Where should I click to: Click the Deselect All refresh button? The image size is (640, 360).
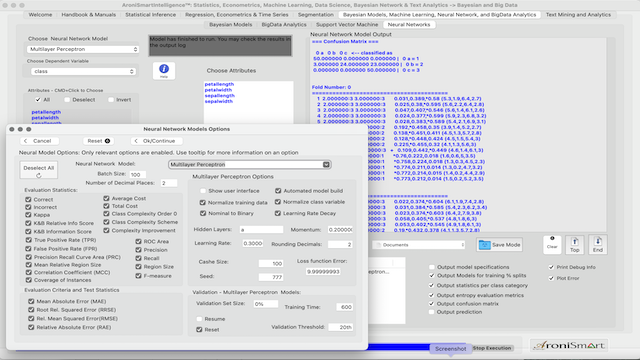39,170
